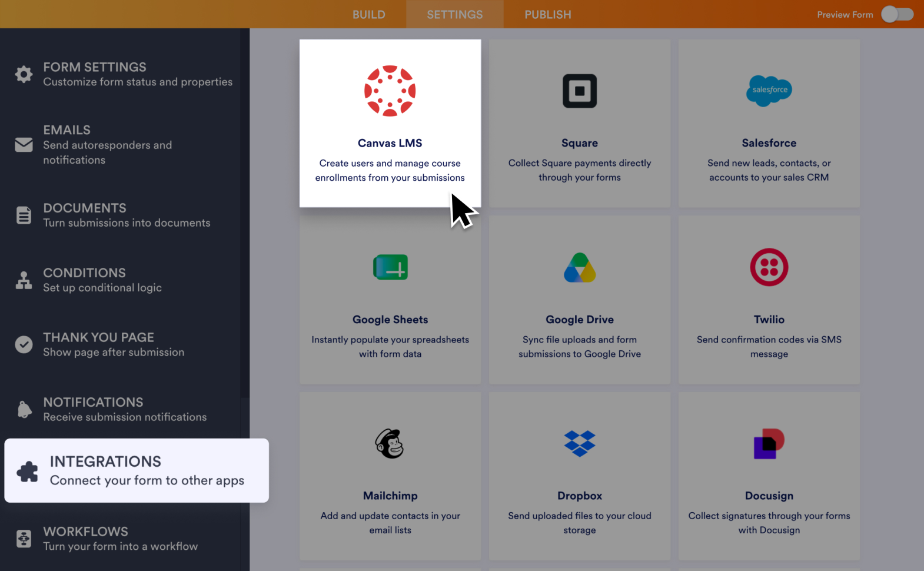924x571 pixels.
Task: Select the Mailchimp integration title
Action: pyautogui.click(x=390, y=496)
